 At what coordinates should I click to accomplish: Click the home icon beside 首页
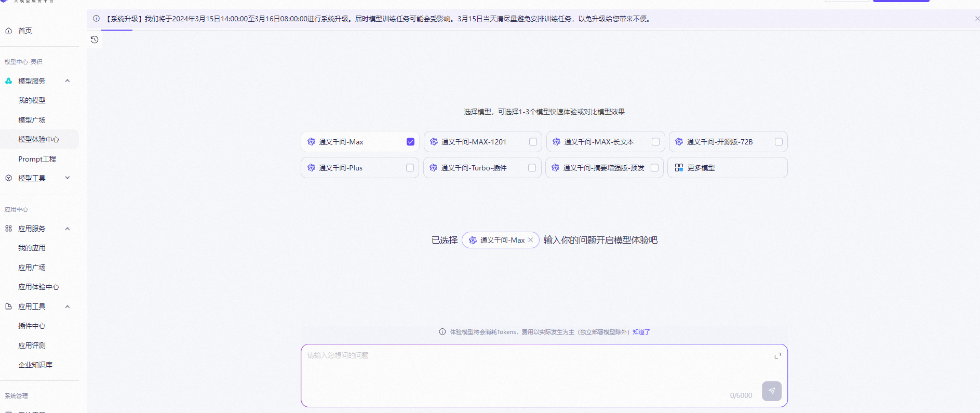8,31
